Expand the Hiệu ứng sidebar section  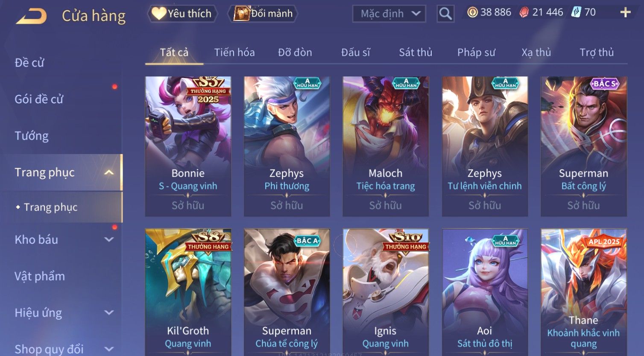[109, 312]
